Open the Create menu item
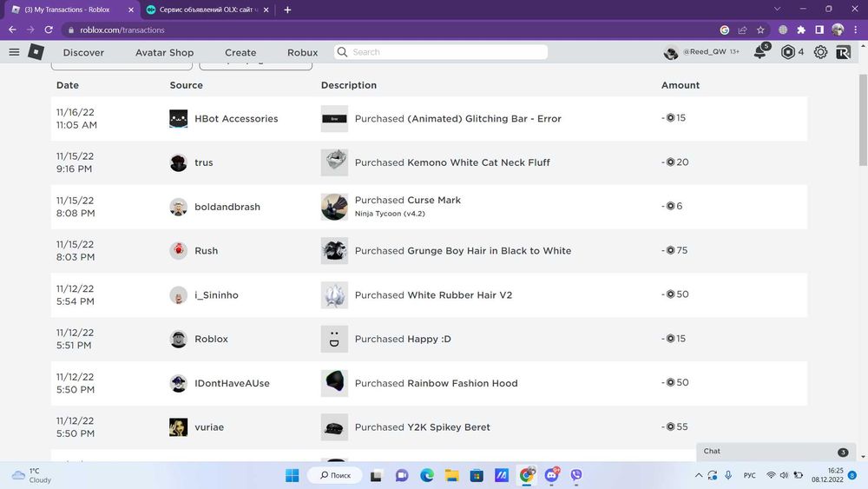The image size is (868, 489). coord(240,53)
